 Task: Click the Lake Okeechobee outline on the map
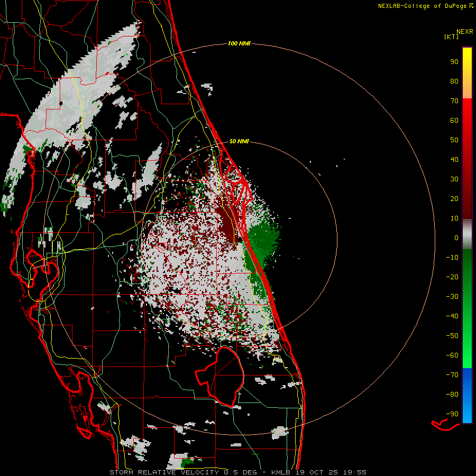coord(220,377)
